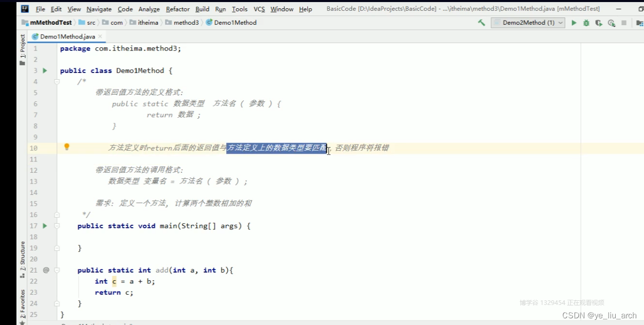Click the Build Project hammer icon
This screenshot has height=325, width=644.
click(x=482, y=23)
